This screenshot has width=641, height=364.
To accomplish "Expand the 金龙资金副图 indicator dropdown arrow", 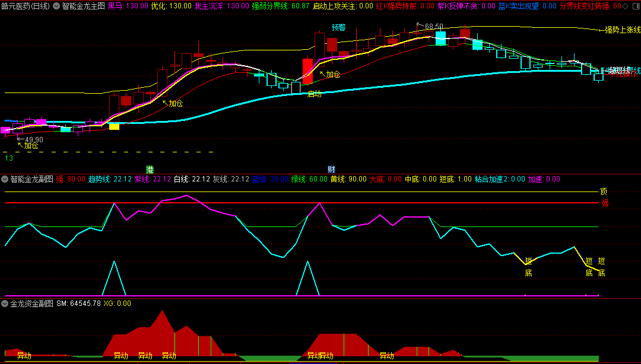I will pos(5,304).
